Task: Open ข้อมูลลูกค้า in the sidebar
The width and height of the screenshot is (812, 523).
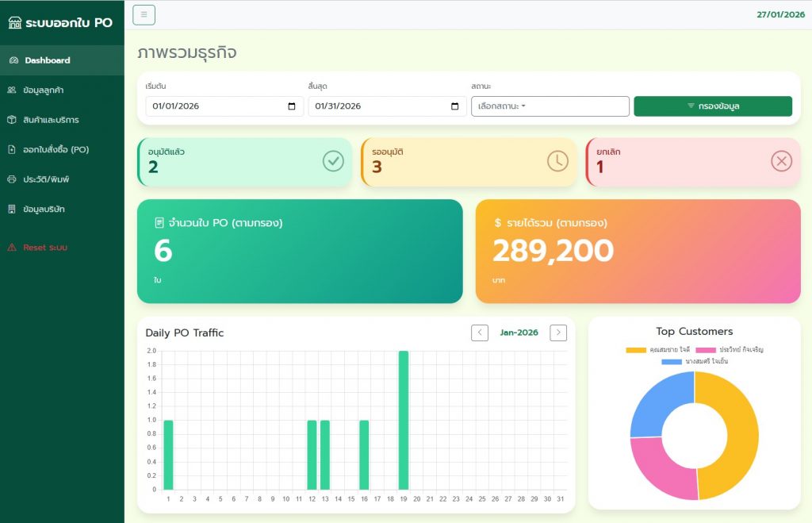Action: 44,90
